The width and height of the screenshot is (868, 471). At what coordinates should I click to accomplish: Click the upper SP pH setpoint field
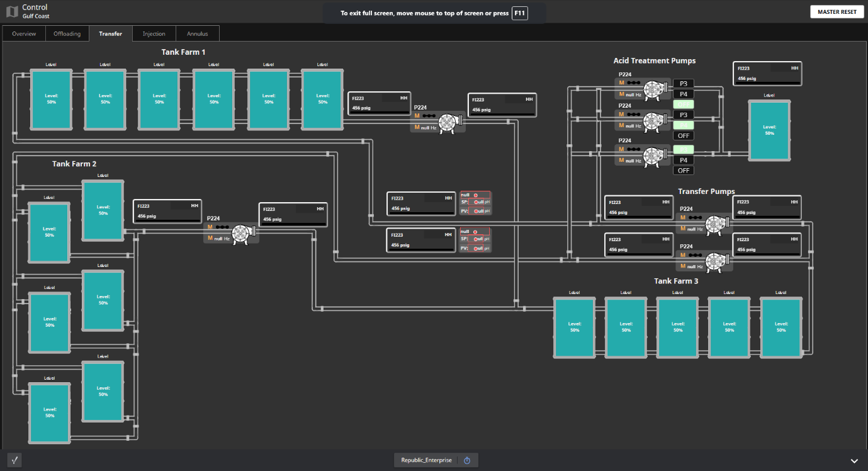(475, 203)
